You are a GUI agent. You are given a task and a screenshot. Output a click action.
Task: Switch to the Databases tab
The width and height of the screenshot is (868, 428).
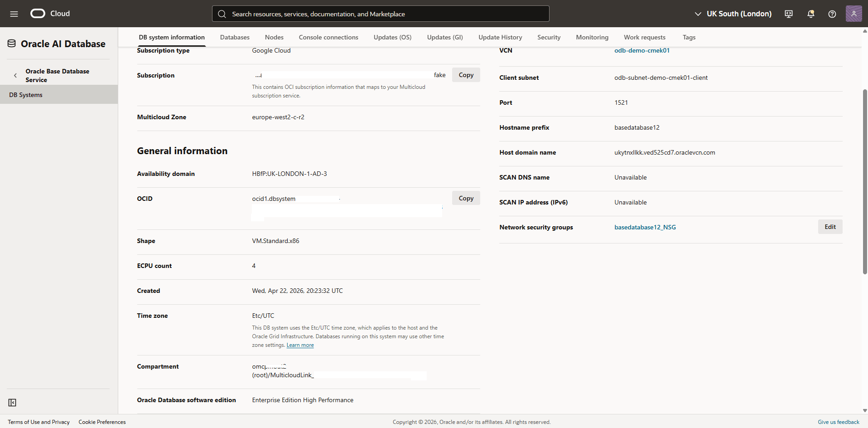pos(235,37)
